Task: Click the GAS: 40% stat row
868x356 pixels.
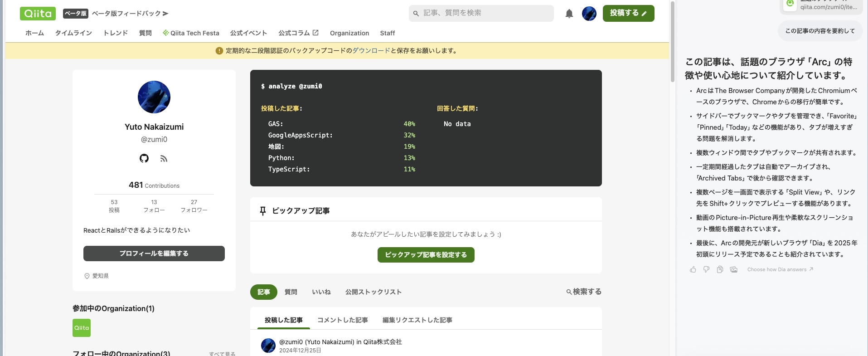Action: (x=342, y=124)
